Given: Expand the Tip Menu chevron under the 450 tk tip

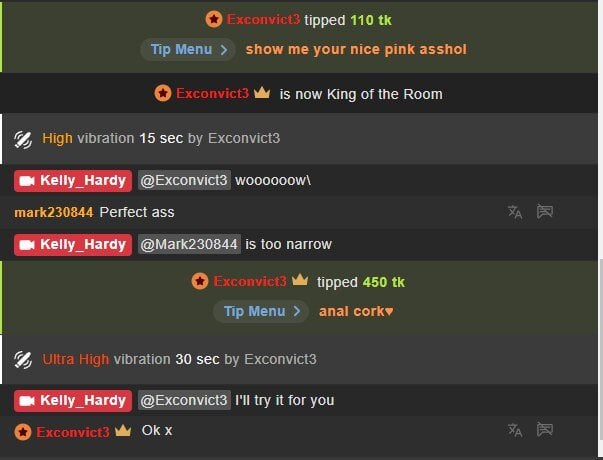Looking at the screenshot, I should coord(297,311).
